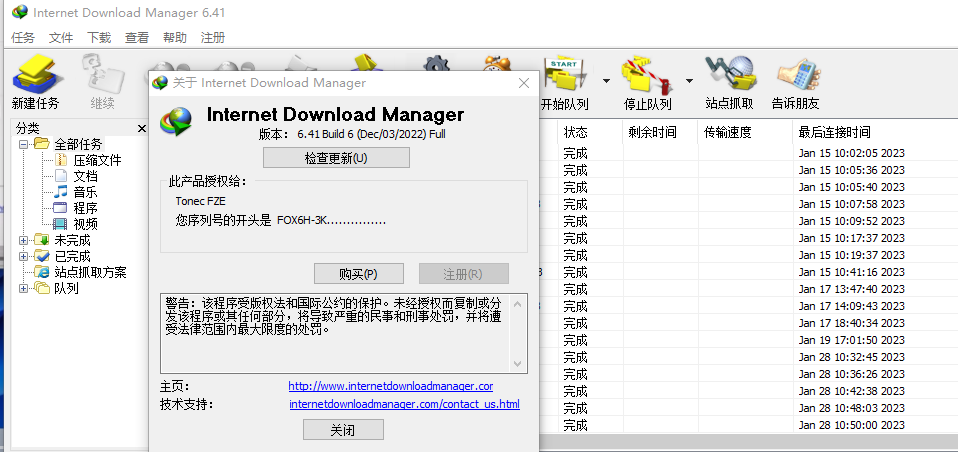Click the down arrow of the warning text scrollbar
Viewport: 958px width, 452px height.
point(518,364)
